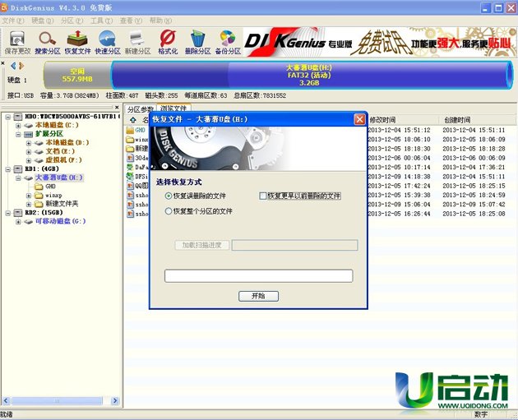The image size is (518, 420).
Task: Switch to the 浏览文件 tab
Action: (173, 108)
